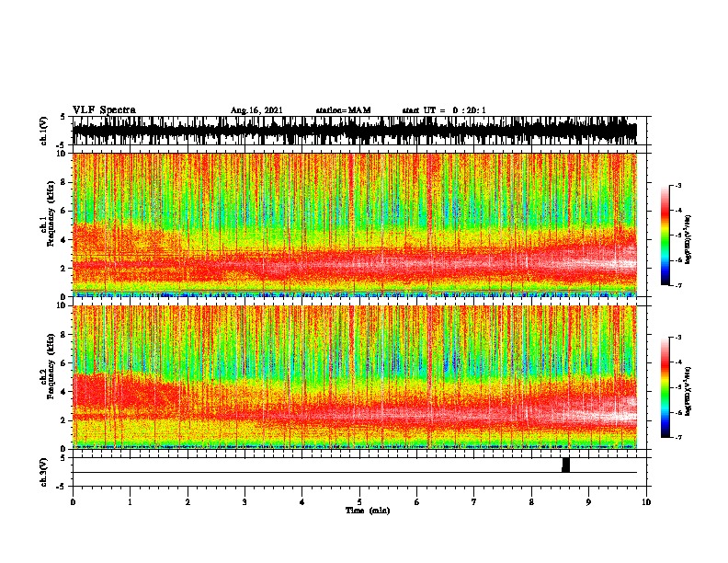Click the "-7" label on ch.2 colorbar
Screen dimensions: 728x563
click(677, 437)
